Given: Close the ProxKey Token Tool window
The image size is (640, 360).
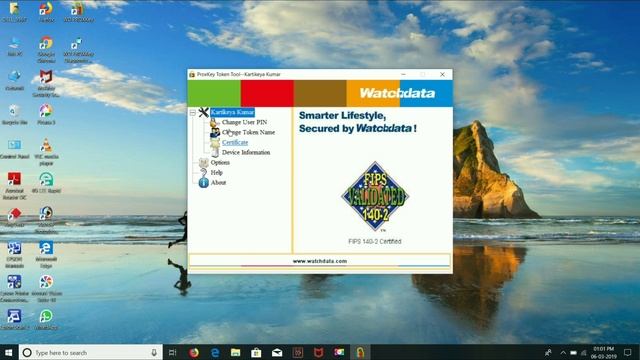Looking at the screenshot, I should [x=442, y=74].
